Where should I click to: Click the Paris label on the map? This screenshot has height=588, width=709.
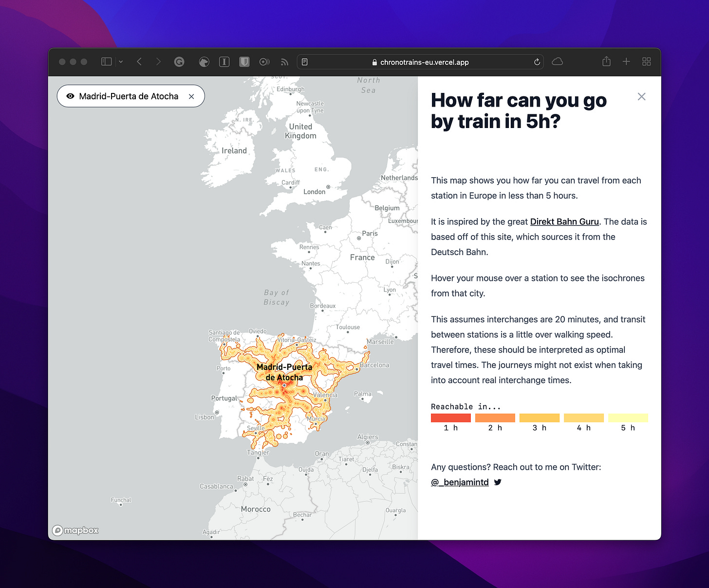370,233
